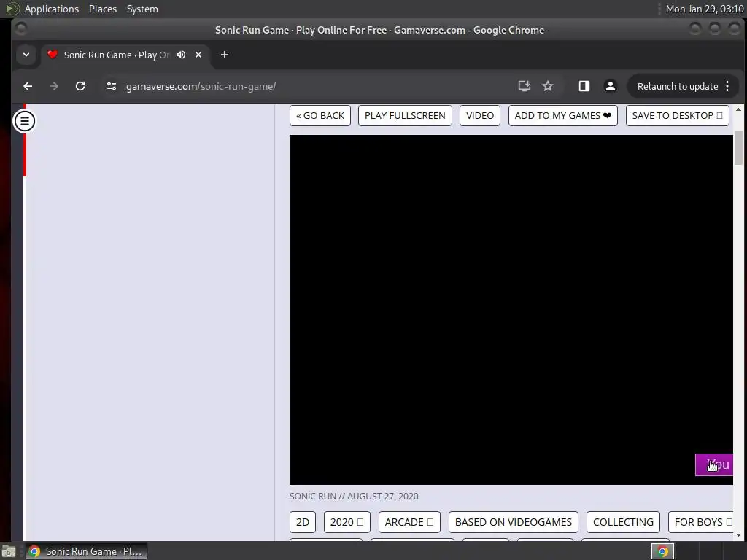This screenshot has height=560, width=747.
Task: Click the « GO BACK button
Action: [320, 116]
